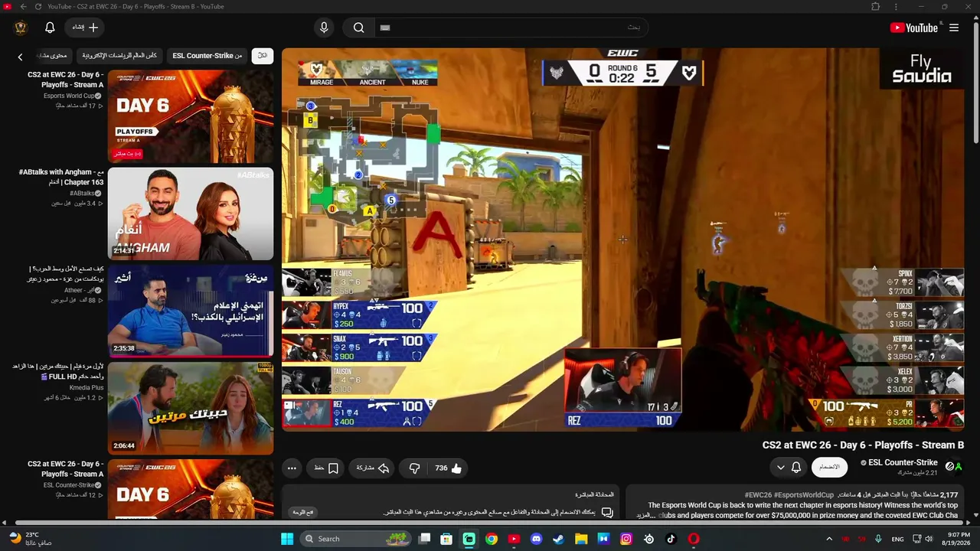This screenshot has width=980, height=551.
Task: Open TikTok from the taskbar
Action: 671,539
